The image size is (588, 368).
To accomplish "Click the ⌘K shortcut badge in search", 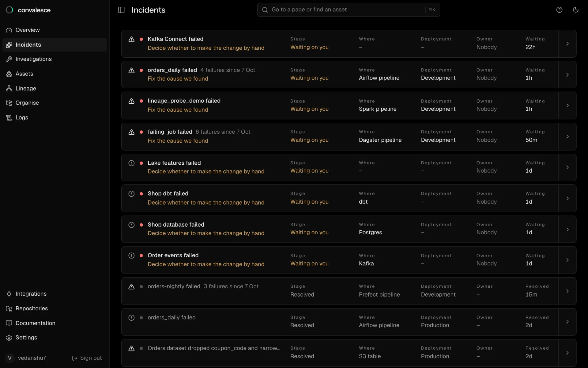I will pyautogui.click(x=432, y=10).
